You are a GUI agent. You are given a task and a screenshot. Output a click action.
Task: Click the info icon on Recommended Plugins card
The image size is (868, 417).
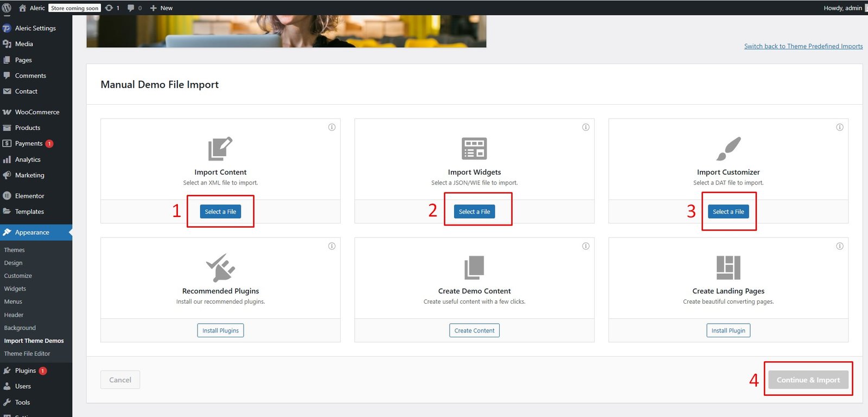(x=331, y=246)
